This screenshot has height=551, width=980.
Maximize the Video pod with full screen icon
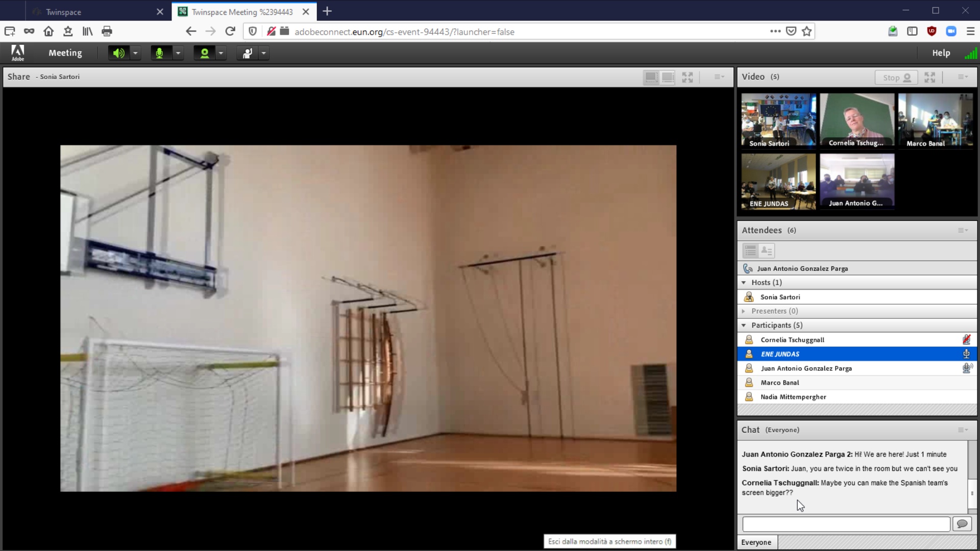click(x=930, y=78)
